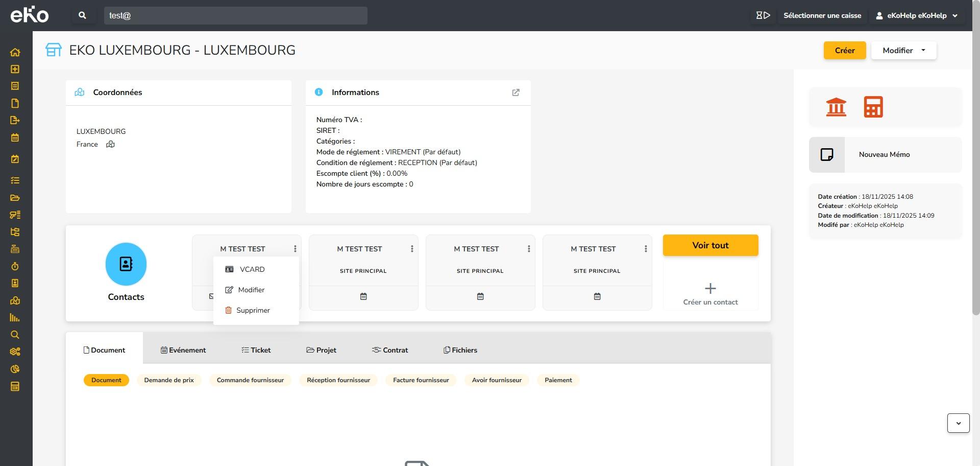Click the map icon next to France
Image resolution: width=980 pixels, height=466 pixels.
pos(110,145)
